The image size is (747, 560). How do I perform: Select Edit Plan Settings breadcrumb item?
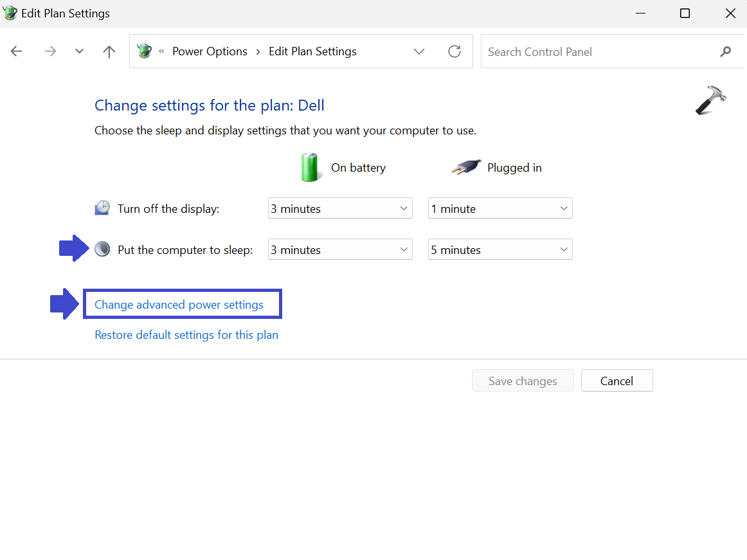click(312, 51)
